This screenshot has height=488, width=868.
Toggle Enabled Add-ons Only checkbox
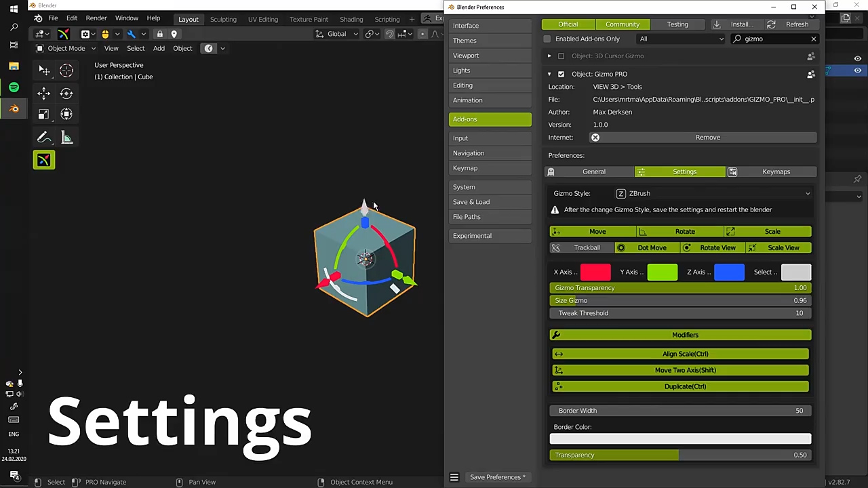(547, 39)
